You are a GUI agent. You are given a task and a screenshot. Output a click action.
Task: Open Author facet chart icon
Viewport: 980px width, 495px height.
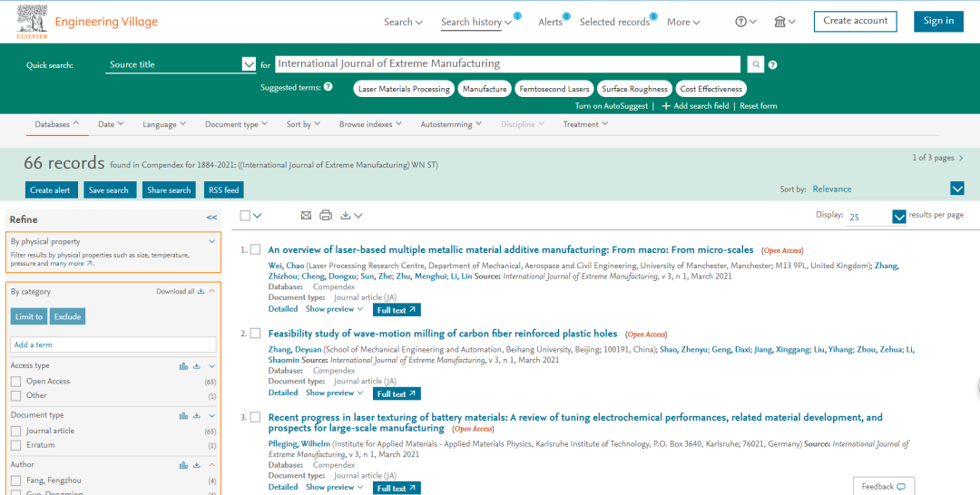coord(183,465)
